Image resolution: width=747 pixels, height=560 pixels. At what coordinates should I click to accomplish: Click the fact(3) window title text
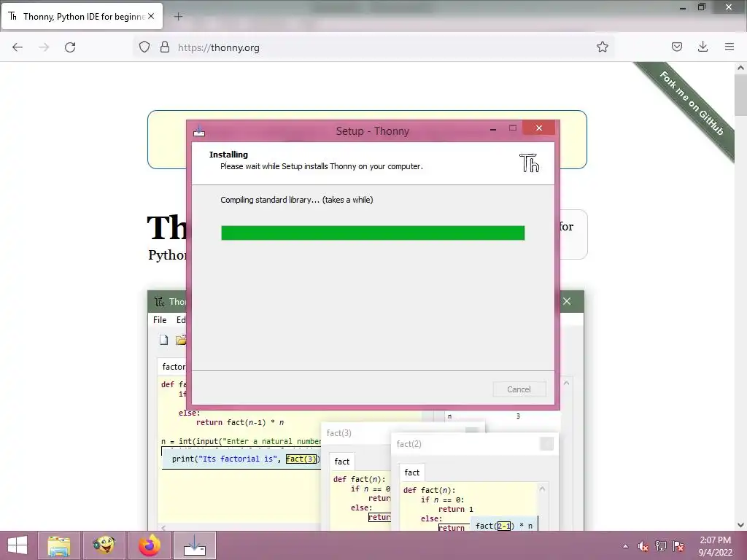[x=338, y=433]
